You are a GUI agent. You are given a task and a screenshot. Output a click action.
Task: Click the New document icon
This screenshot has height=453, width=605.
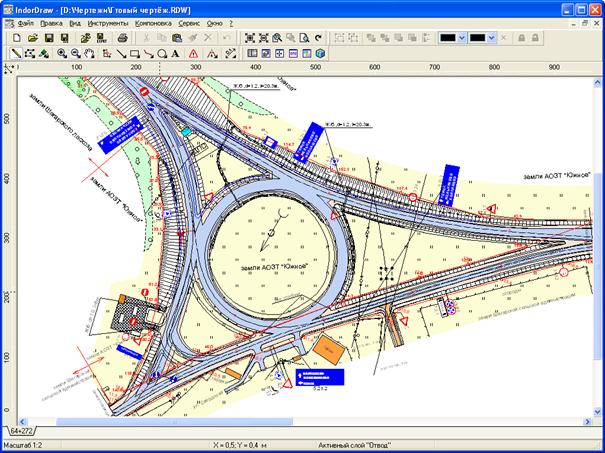16,37
